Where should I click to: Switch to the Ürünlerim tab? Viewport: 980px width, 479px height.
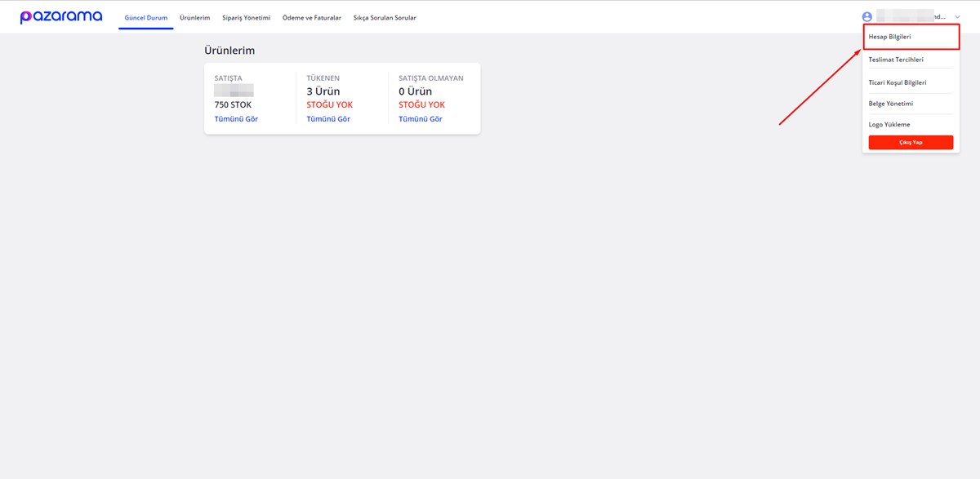click(194, 18)
